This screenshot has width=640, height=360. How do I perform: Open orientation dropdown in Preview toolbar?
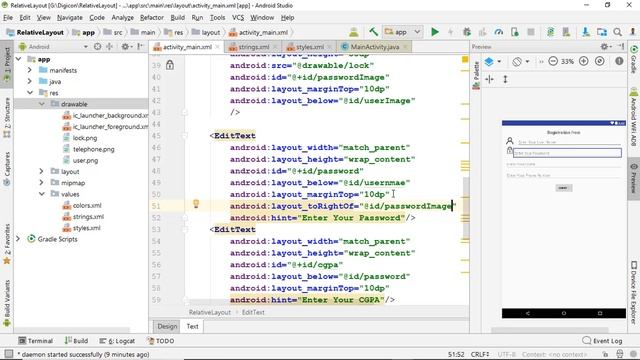point(521,62)
